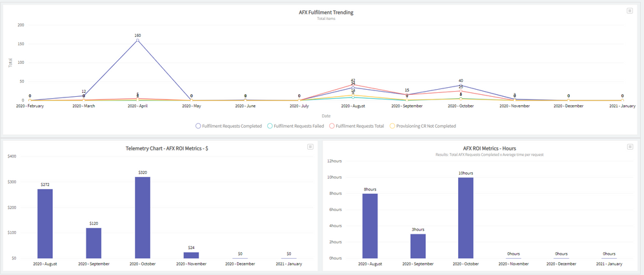Select the 3hours September bar

(418, 245)
